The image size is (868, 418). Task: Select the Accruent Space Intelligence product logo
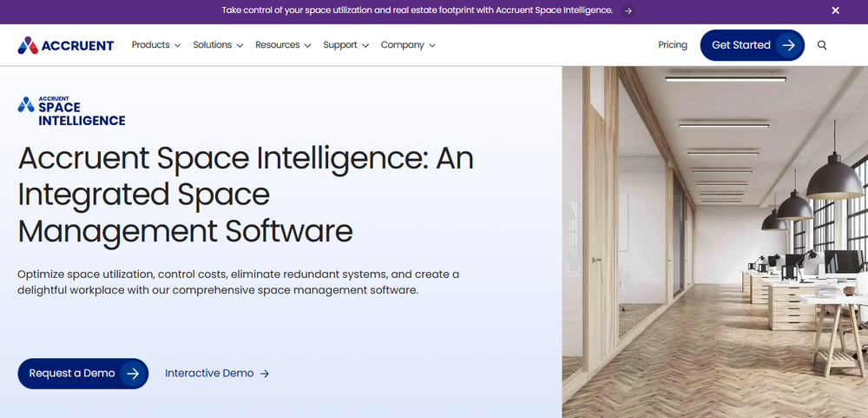[x=71, y=111]
